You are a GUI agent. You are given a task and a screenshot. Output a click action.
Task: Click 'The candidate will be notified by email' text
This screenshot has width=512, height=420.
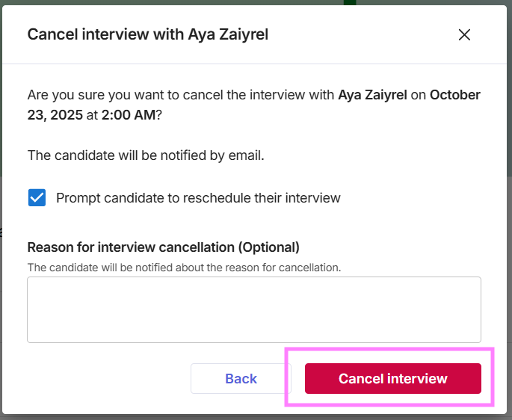tap(146, 155)
